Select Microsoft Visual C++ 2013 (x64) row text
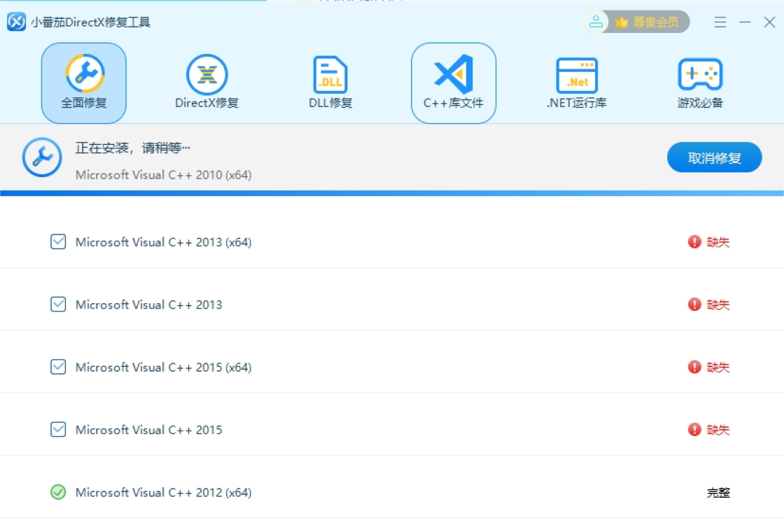784x532 pixels. click(x=164, y=242)
